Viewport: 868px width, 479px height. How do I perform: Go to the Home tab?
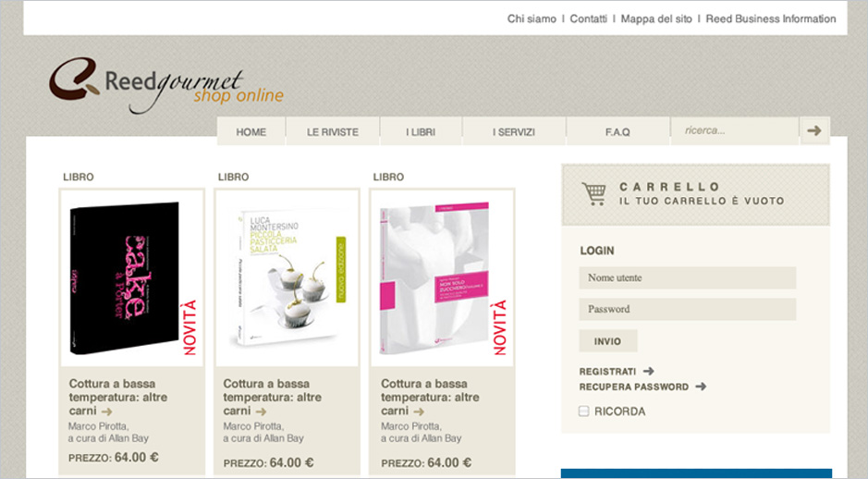pos(251,131)
